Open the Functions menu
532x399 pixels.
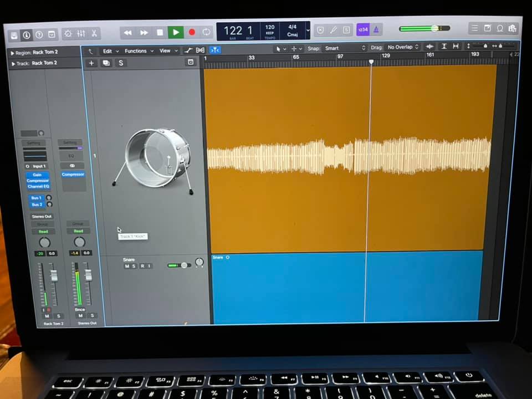(139, 51)
